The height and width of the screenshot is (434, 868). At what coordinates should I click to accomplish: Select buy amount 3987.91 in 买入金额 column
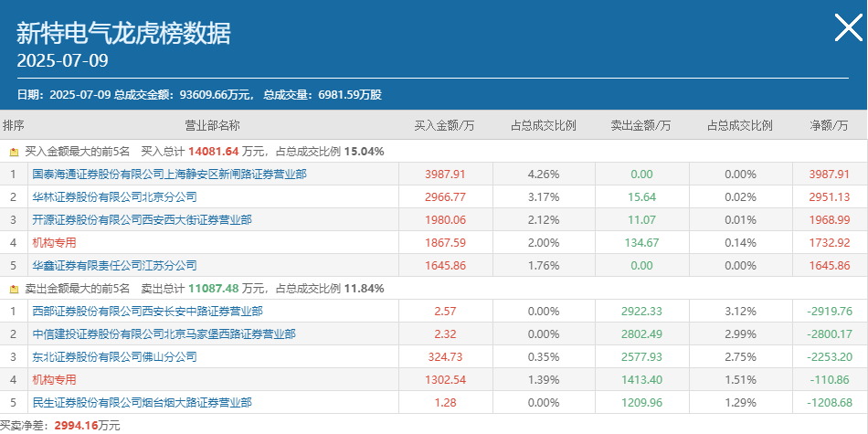coord(446,175)
